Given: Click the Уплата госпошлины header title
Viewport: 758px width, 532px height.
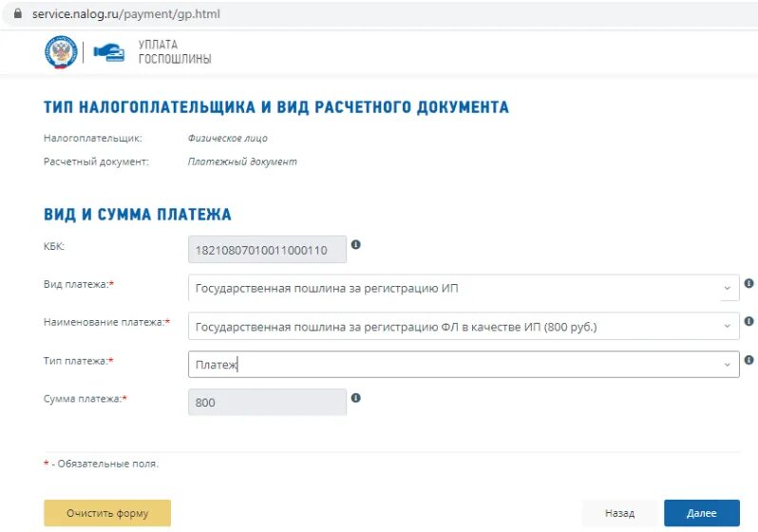Looking at the screenshot, I should [x=175, y=51].
